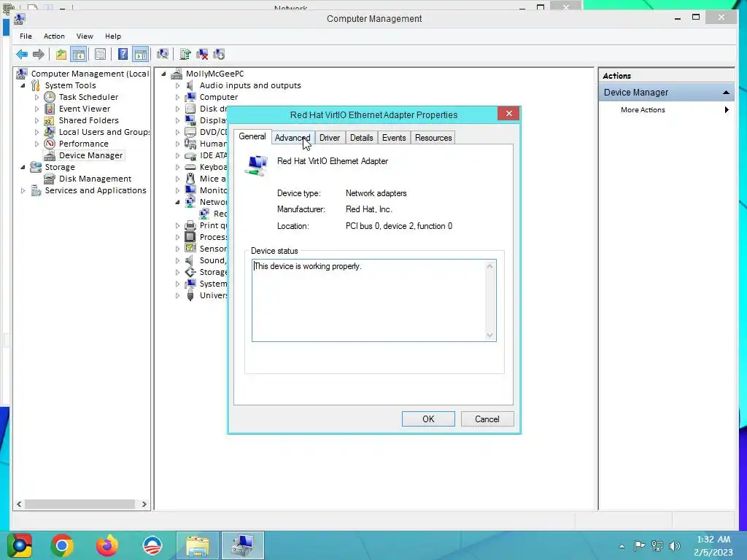Toggle the Show/Hide Action Pane button
This screenshot has height=560, width=747.
(141, 54)
